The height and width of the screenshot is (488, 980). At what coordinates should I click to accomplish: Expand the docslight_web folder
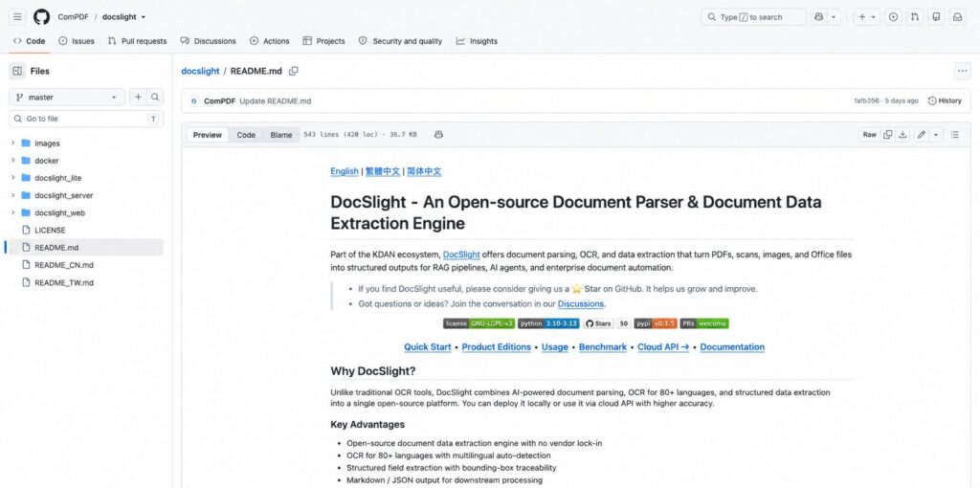point(12,213)
